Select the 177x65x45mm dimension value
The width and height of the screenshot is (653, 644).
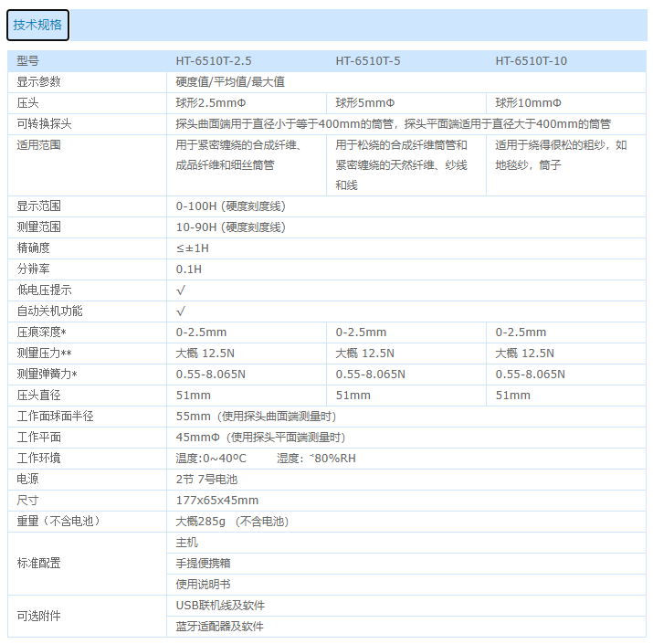tap(216, 500)
